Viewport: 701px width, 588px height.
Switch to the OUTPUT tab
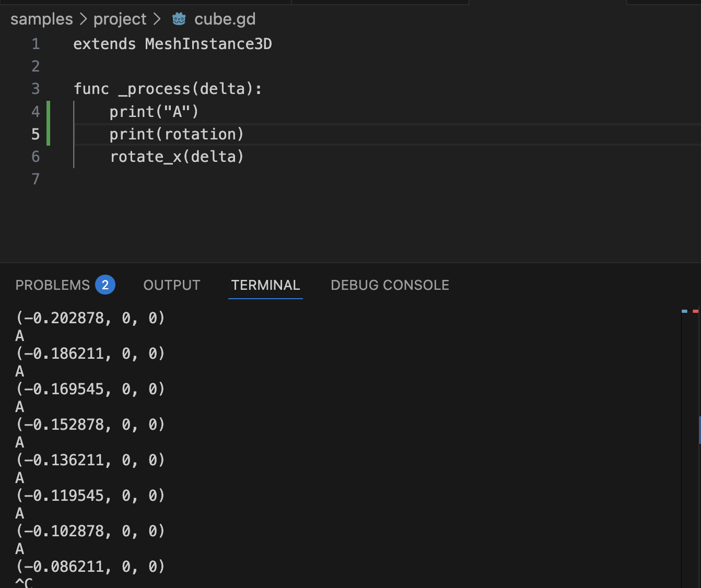point(171,285)
